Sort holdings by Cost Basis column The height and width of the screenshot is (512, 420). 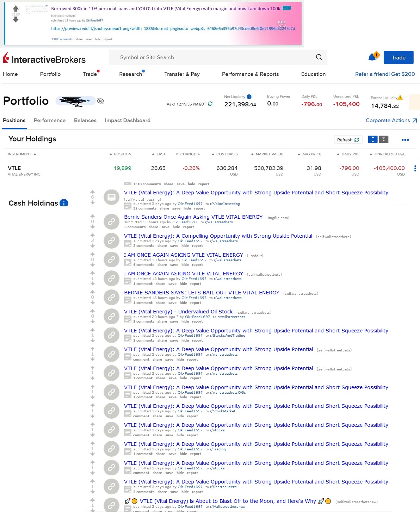click(224, 154)
